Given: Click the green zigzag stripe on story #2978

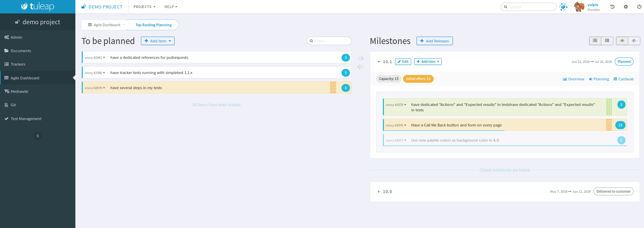Looking at the screenshot, I should [x=609, y=107].
